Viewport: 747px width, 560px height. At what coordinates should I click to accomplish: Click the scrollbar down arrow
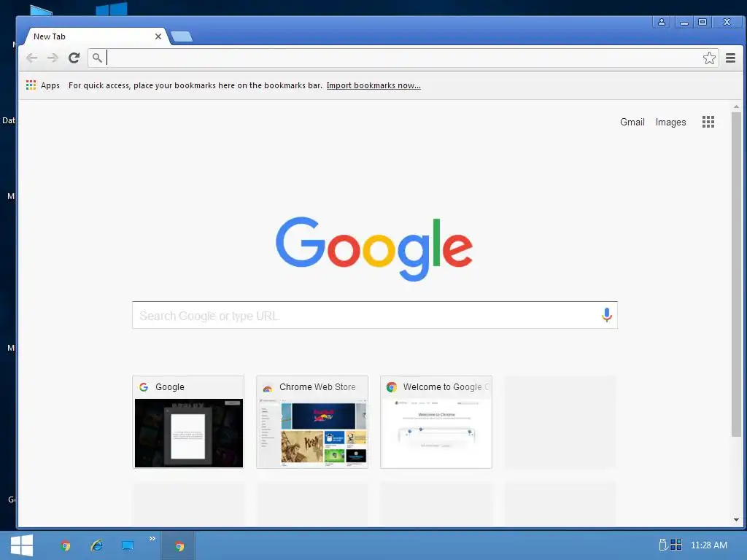point(737,519)
